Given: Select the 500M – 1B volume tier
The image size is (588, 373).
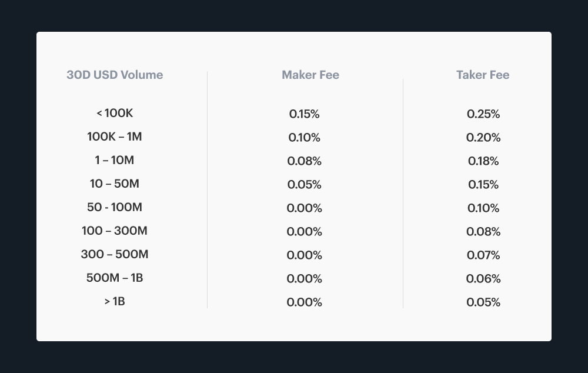Looking at the screenshot, I should pyautogui.click(x=115, y=278).
